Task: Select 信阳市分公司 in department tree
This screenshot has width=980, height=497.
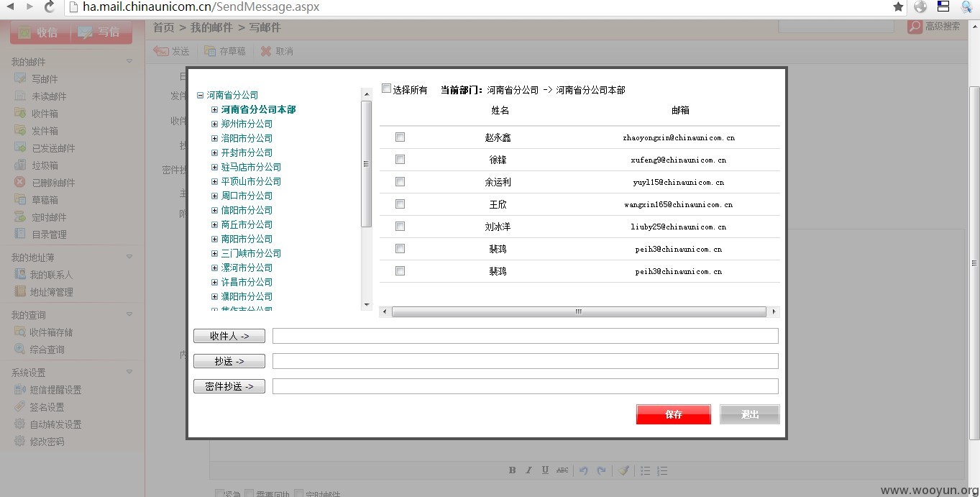Action: (247, 210)
